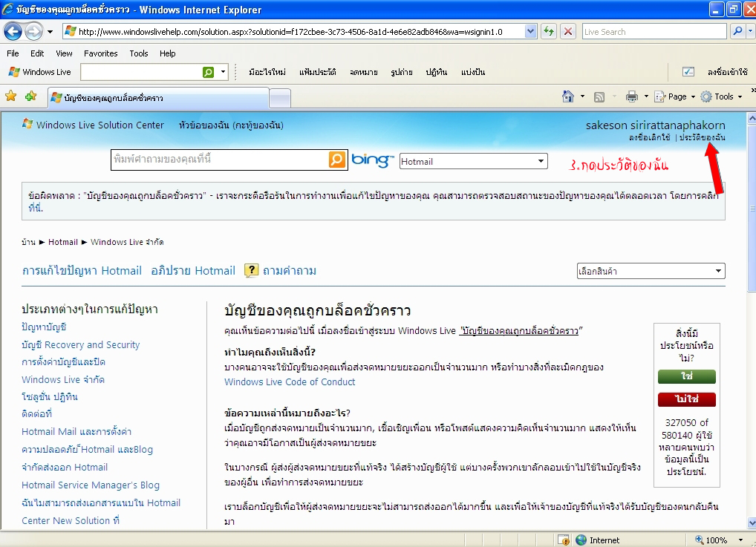Expand the Windows Live toolbar search options arrow
756x547 pixels.
[223, 72]
